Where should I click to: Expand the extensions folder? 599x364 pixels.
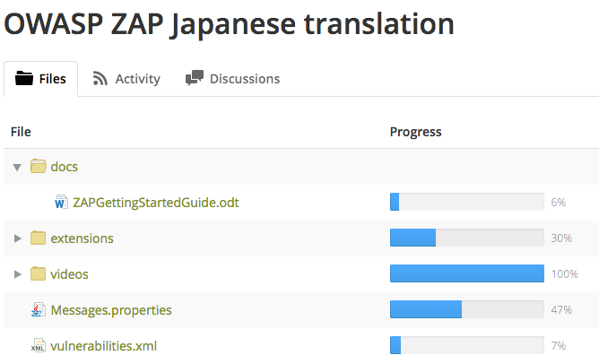coord(17,238)
